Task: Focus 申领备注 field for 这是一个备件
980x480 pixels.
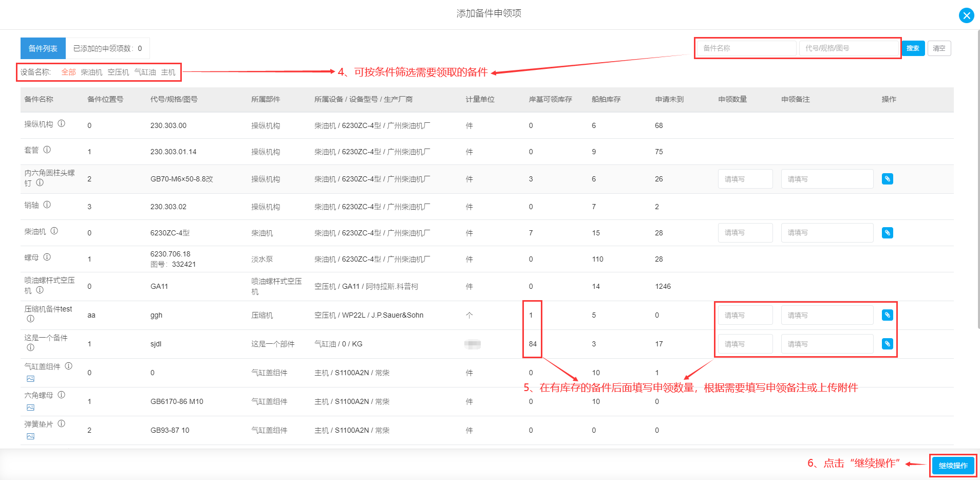Action: pyautogui.click(x=827, y=344)
